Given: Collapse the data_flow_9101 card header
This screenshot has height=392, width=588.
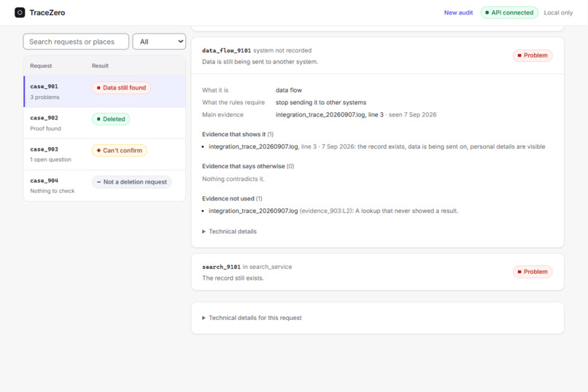Looking at the screenshot, I should [377, 55].
